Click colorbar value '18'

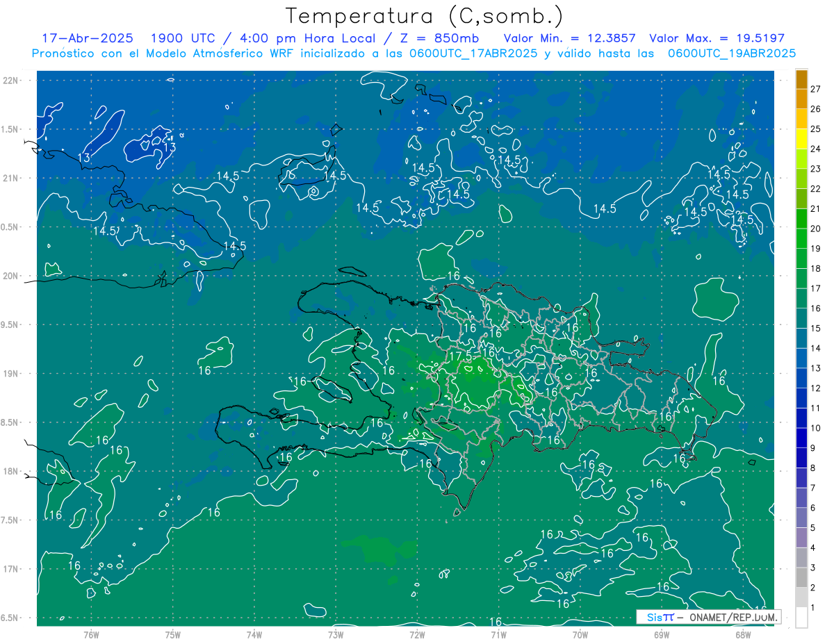[x=816, y=268]
